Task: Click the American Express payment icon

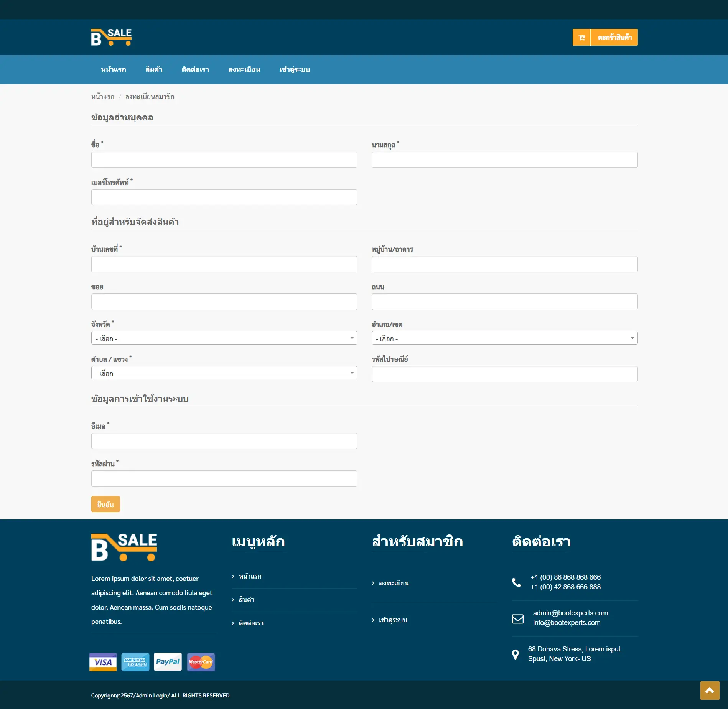Action: click(135, 662)
